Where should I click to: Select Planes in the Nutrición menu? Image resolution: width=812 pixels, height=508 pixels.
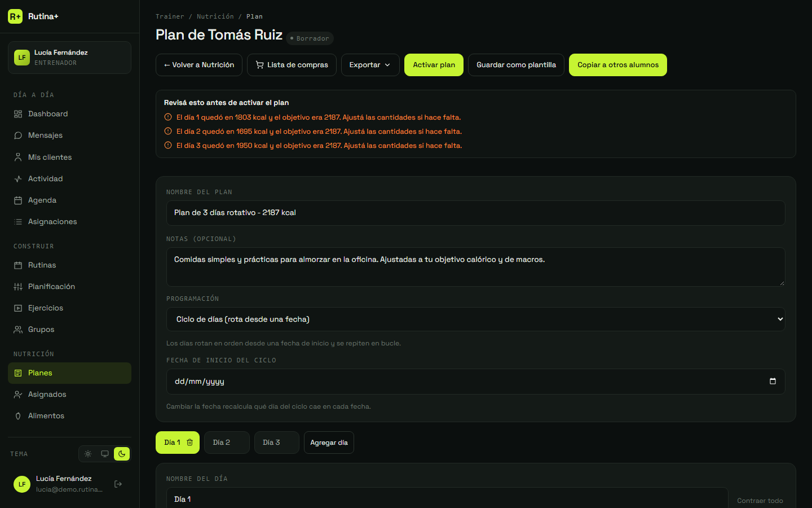[x=69, y=373]
